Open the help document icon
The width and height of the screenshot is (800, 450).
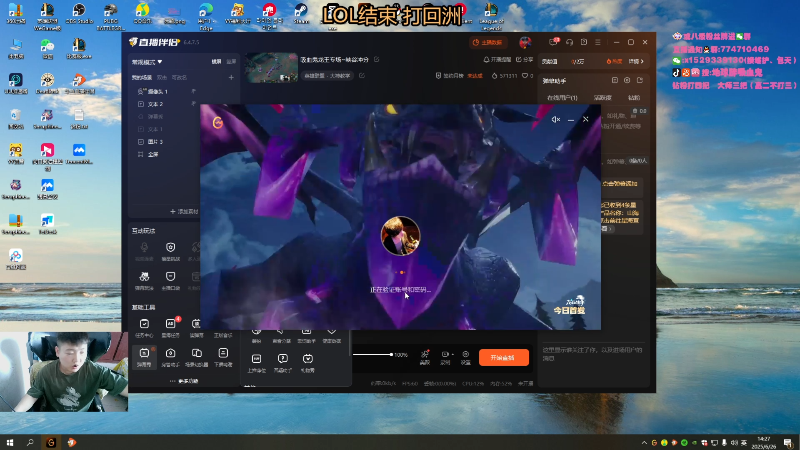pyautogui.click(x=584, y=42)
